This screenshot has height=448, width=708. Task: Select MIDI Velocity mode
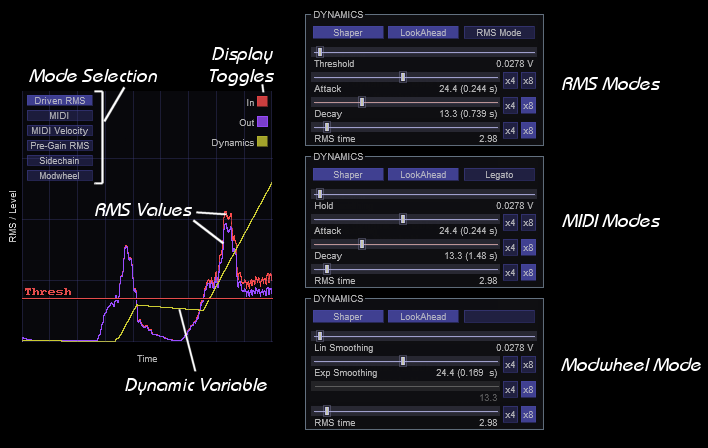60,131
